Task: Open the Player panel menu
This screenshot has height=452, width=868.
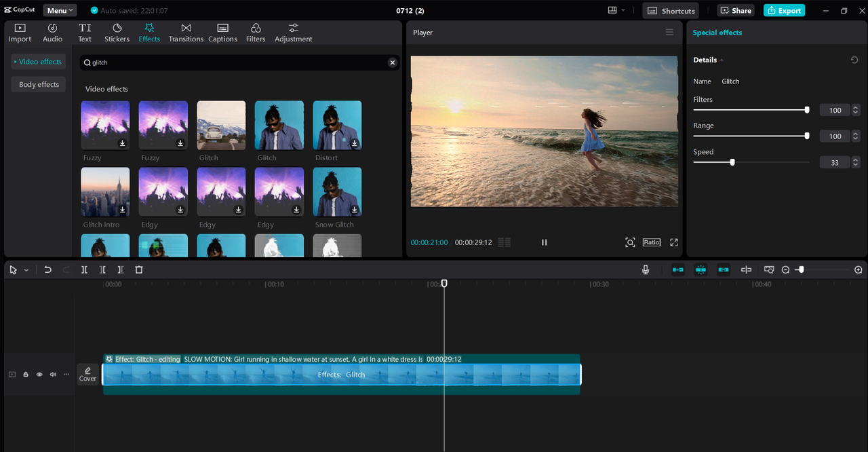Action: tap(669, 33)
